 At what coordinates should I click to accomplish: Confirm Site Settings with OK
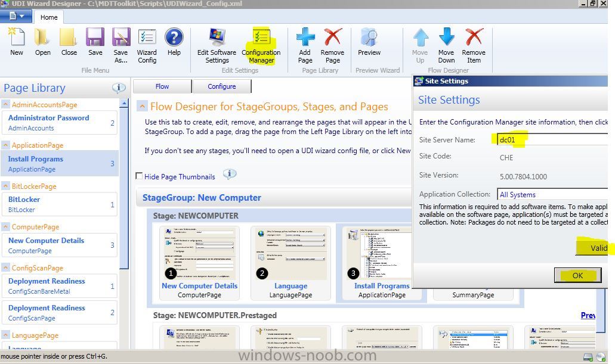[577, 275]
